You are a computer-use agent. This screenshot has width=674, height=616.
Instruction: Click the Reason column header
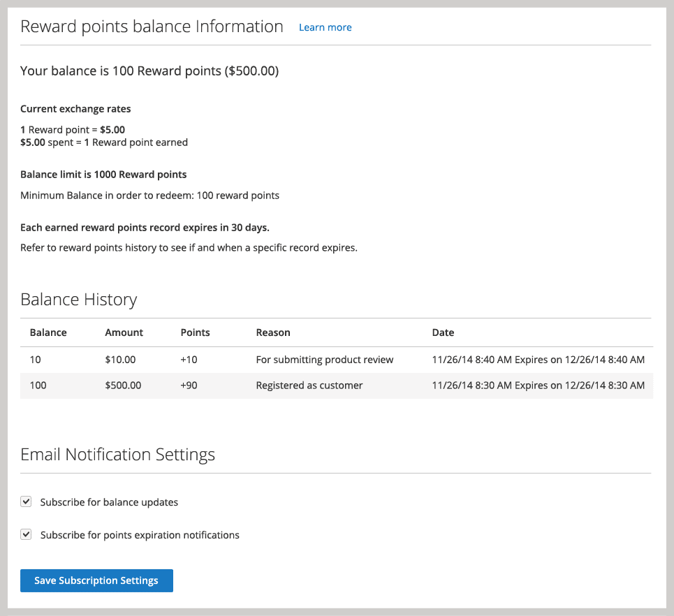[x=273, y=332]
